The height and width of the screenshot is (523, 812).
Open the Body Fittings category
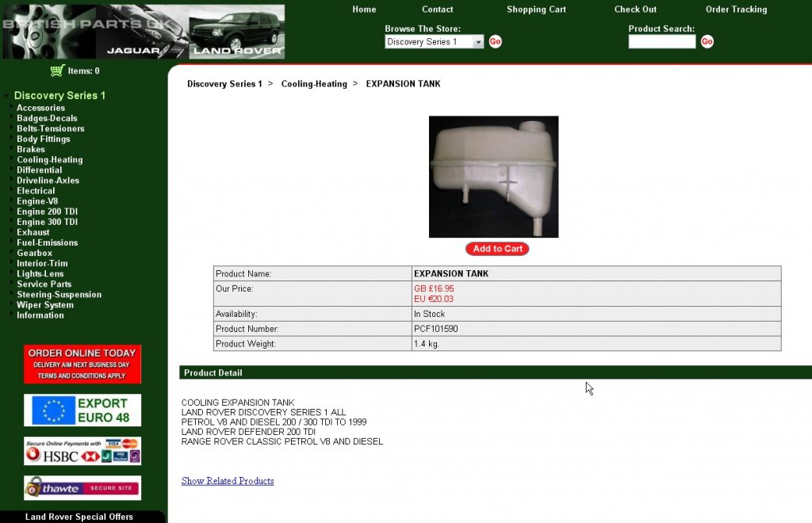(43, 139)
